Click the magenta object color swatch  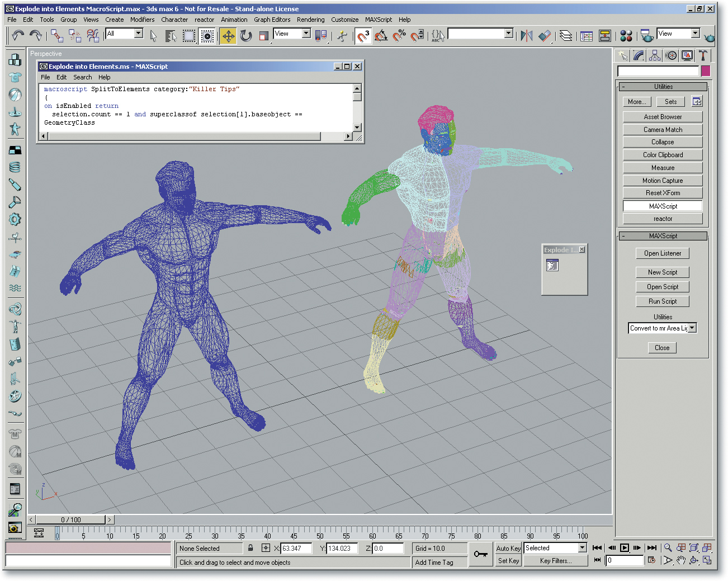(x=706, y=71)
